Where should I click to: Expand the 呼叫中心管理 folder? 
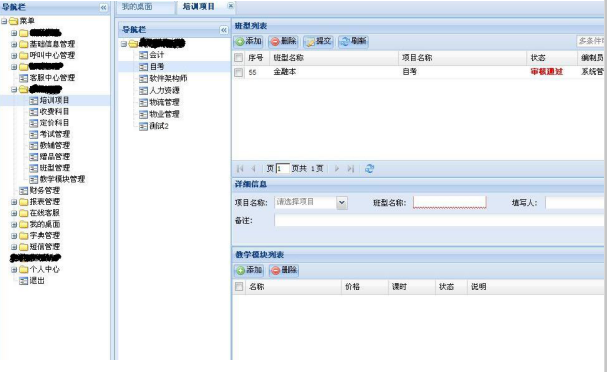point(14,55)
